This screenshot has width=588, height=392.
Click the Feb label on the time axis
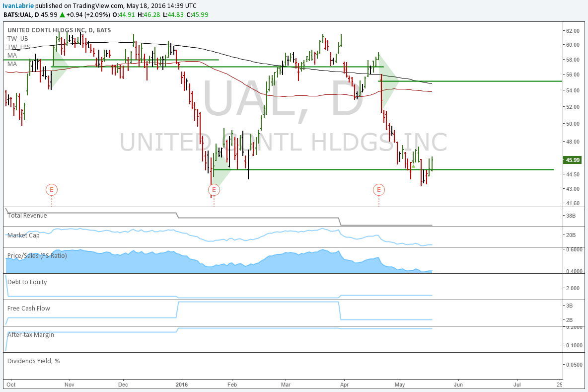coord(232,385)
